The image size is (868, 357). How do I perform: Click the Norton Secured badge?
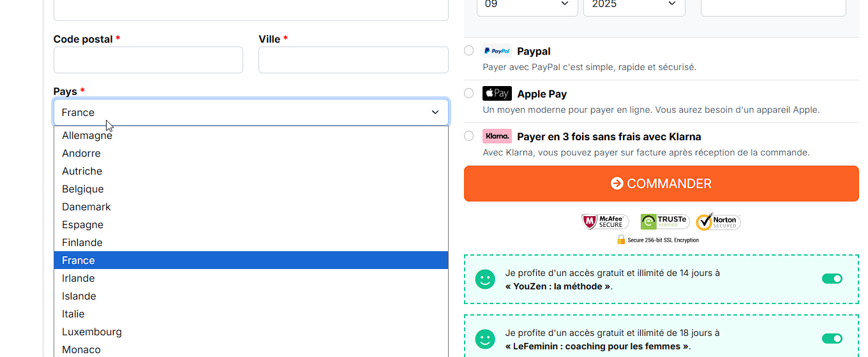tap(719, 222)
